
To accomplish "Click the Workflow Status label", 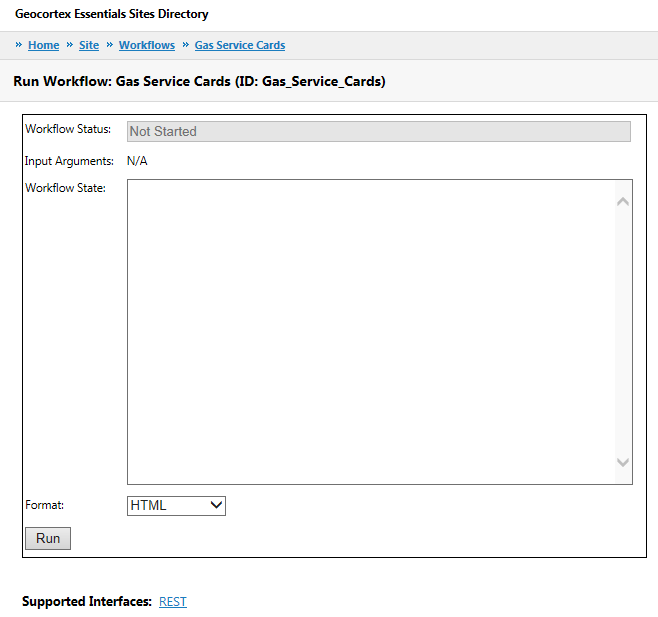I will [x=68, y=129].
